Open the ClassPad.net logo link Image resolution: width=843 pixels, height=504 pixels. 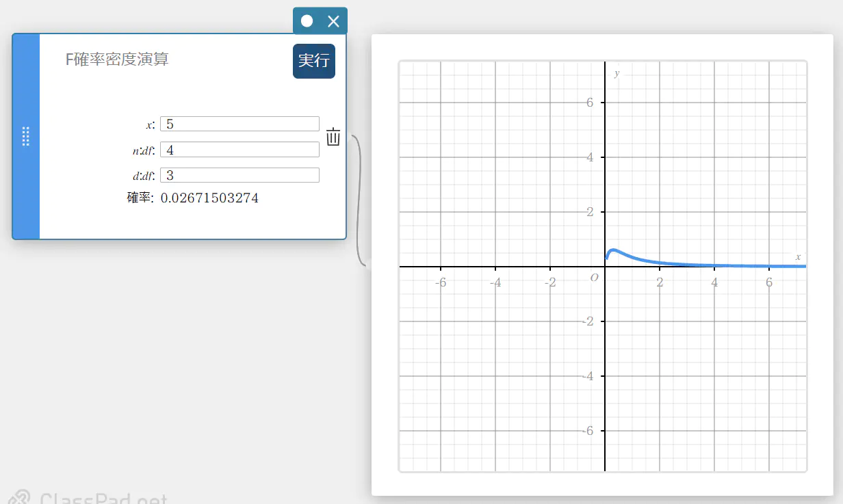click(89, 498)
